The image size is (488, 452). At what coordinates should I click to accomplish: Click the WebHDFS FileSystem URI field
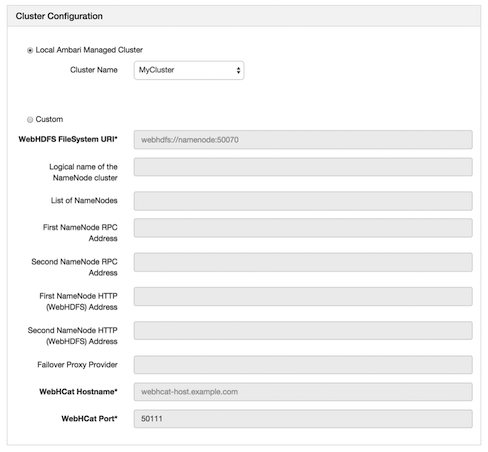[303, 140]
